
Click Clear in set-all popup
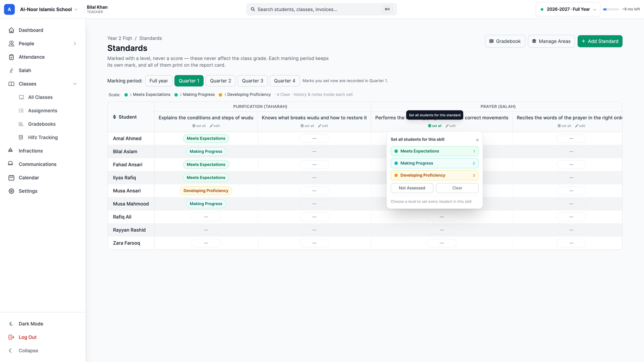coord(457,188)
